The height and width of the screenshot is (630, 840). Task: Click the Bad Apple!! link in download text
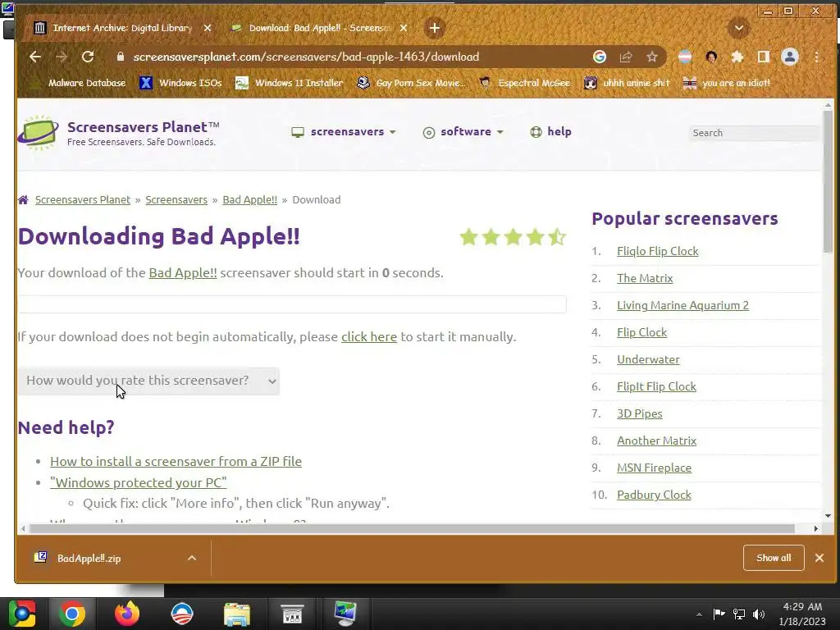[183, 272]
